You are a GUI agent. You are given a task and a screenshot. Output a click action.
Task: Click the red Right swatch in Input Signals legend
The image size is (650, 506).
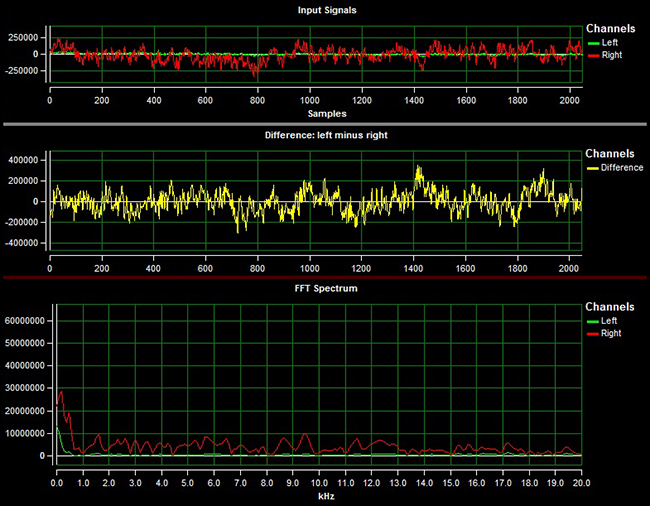[x=592, y=55]
